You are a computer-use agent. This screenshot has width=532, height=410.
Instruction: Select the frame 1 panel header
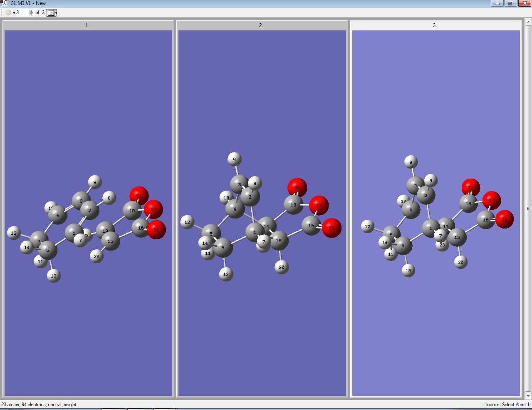pyautogui.click(x=88, y=25)
